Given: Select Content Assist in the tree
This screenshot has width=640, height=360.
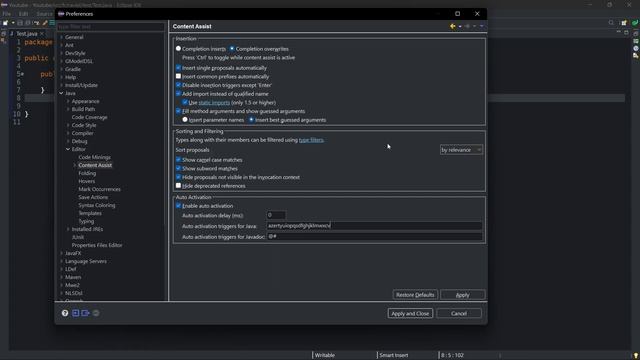Looking at the screenshot, I should [x=95, y=165].
